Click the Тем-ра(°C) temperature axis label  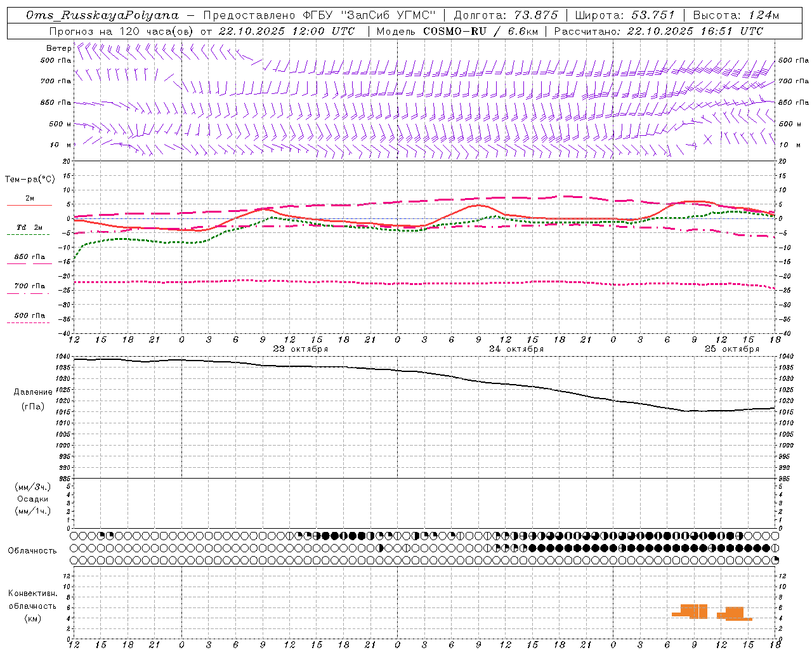click(30, 180)
